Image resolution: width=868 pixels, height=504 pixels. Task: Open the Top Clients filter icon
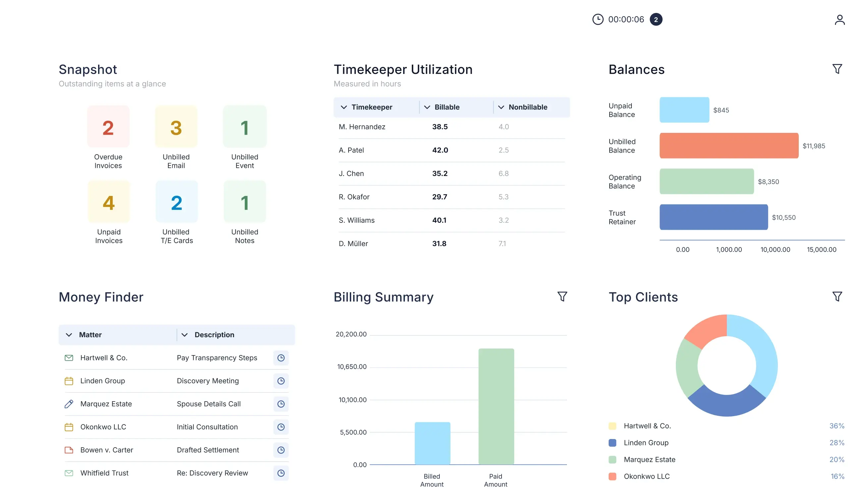point(837,296)
